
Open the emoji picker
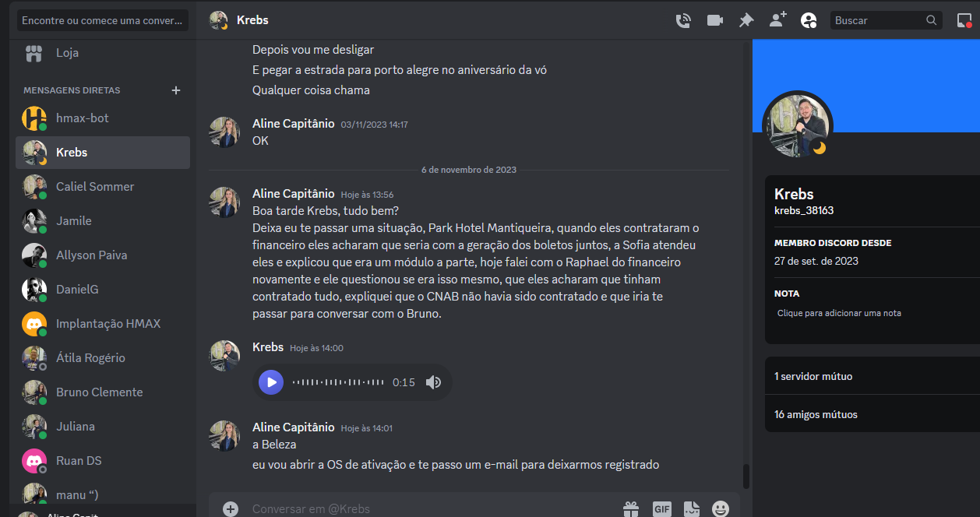point(721,509)
